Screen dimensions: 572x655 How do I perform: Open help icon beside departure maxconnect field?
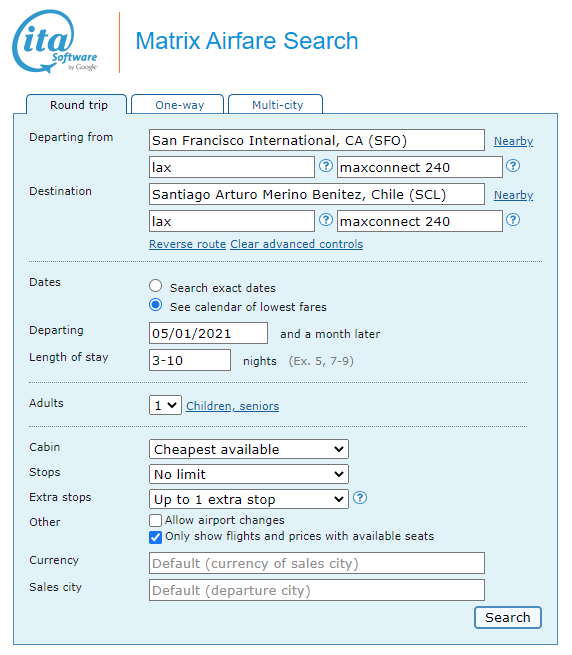click(x=513, y=166)
